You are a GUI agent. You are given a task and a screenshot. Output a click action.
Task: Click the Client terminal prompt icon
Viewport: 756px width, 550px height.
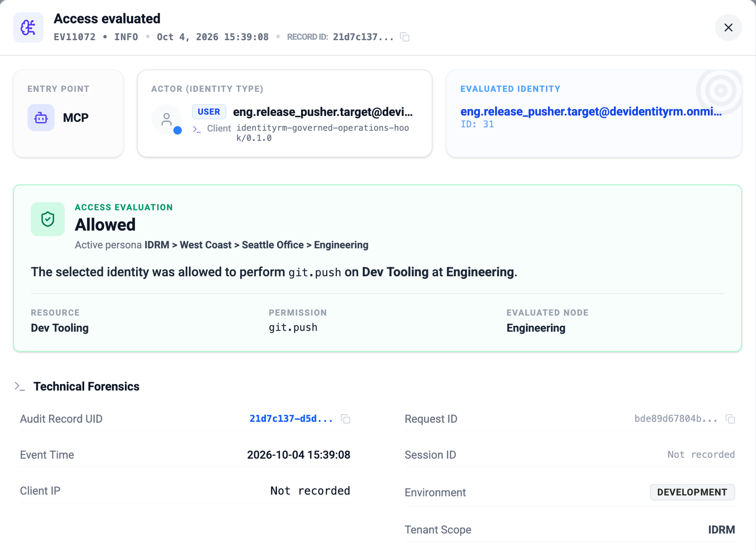click(x=197, y=129)
